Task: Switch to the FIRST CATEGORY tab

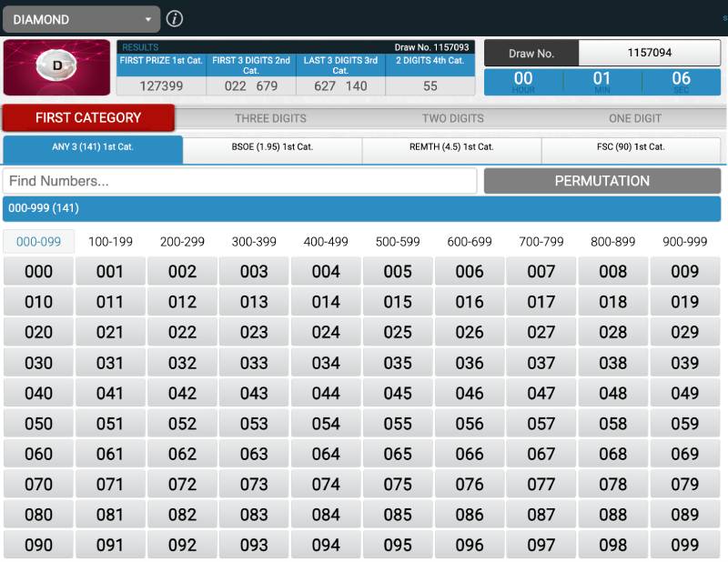Action: click(88, 117)
